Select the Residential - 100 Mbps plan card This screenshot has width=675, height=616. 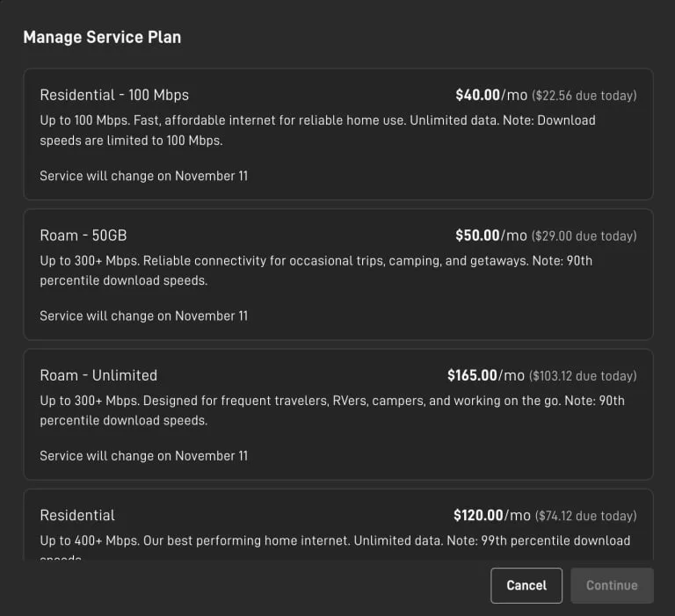coord(337,134)
